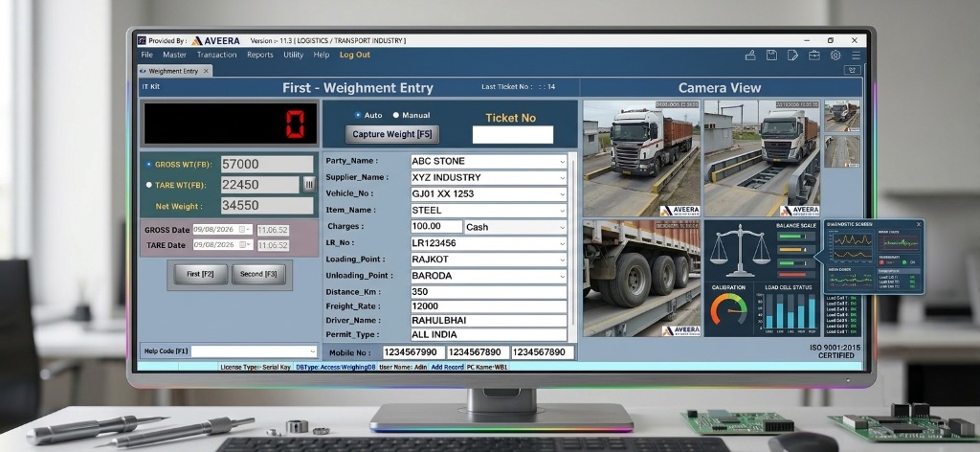This screenshot has height=452, width=980.
Task: Click the Net Weight field 34550
Action: coord(267,206)
